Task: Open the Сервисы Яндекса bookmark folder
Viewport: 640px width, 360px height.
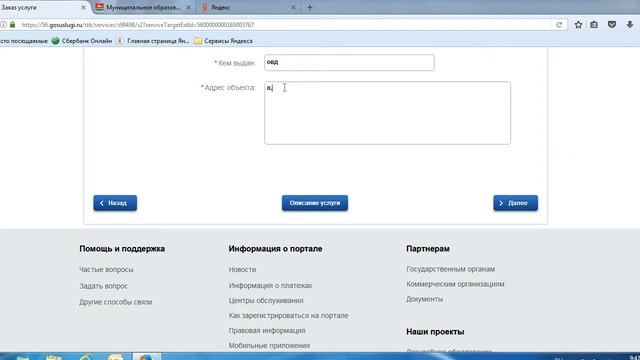Action: pos(223,41)
